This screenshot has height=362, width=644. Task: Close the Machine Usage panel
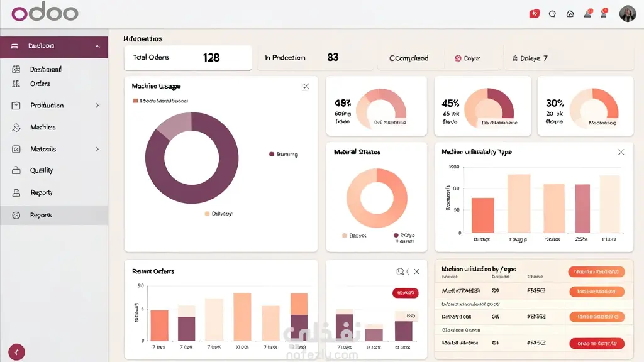coord(306,86)
